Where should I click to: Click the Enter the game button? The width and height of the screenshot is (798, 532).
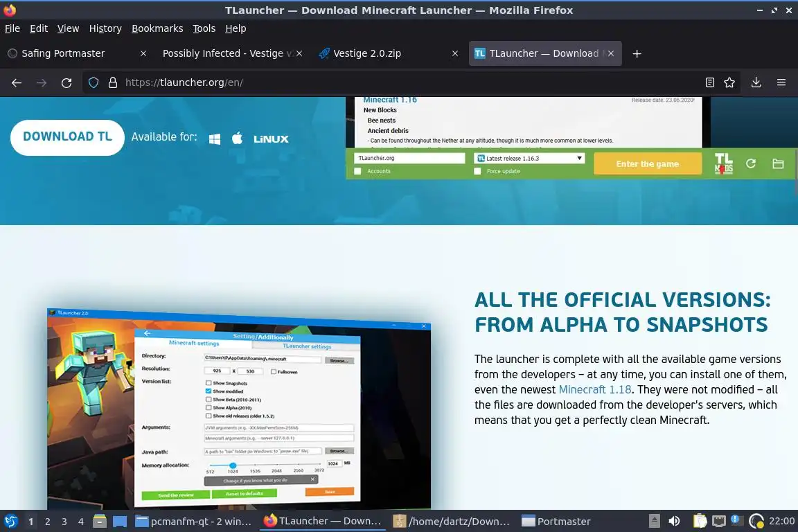(648, 164)
